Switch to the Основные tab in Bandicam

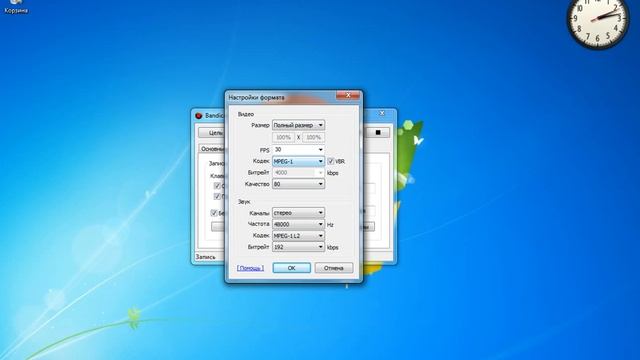click(212, 149)
